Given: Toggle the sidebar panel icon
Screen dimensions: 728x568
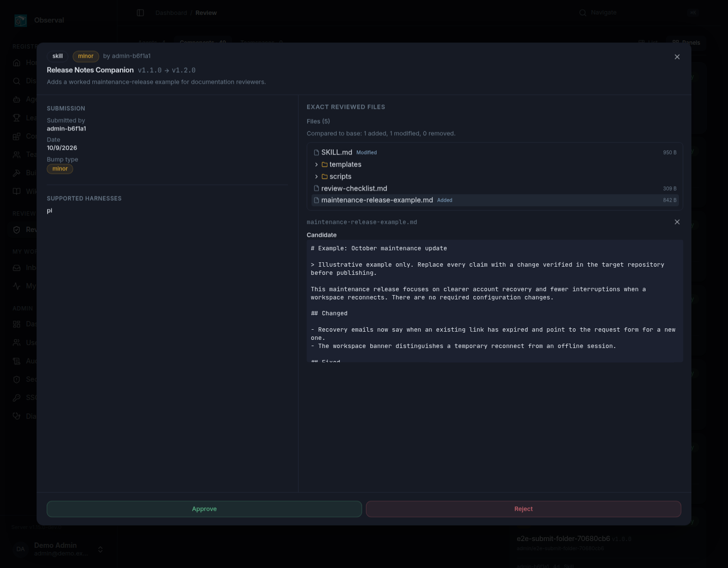Looking at the screenshot, I should click(x=140, y=13).
